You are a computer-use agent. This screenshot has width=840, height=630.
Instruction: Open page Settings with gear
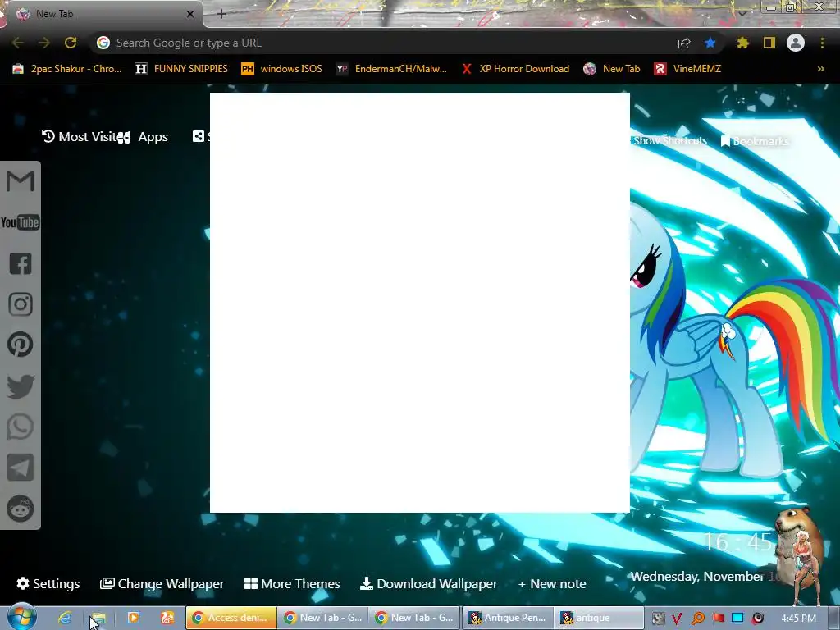(x=48, y=583)
